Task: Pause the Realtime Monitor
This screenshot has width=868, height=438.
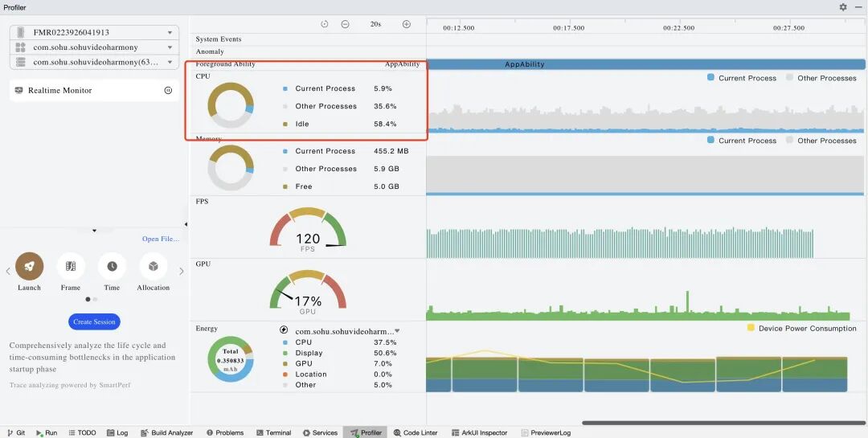Action: [x=168, y=90]
